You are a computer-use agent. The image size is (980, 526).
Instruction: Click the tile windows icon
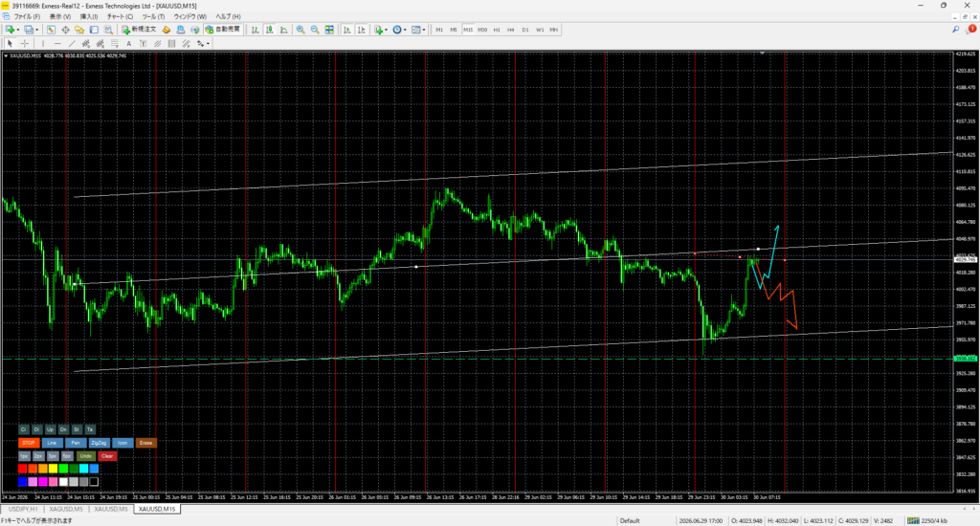(329, 30)
